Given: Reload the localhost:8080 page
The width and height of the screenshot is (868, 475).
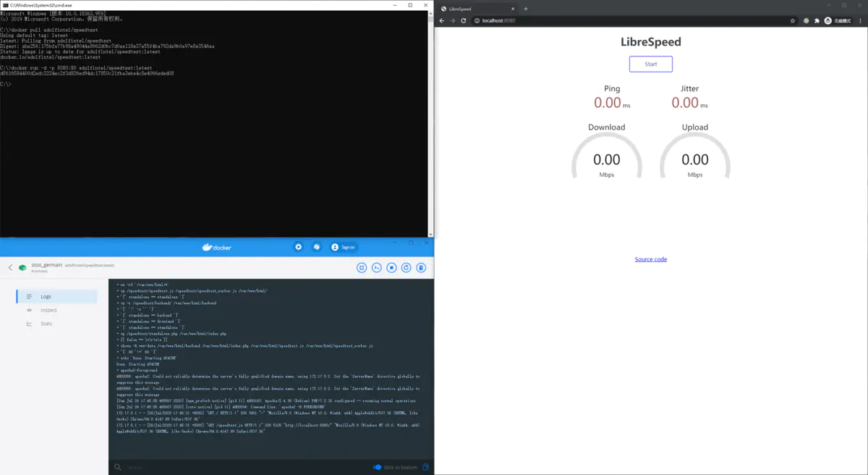Looking at the screenshot, I should 464,20.
